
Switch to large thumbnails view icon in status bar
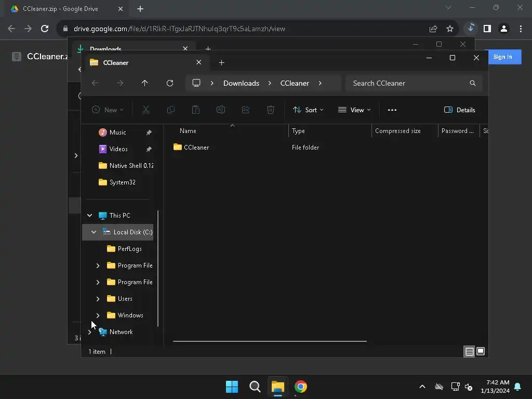click(481, 352)
